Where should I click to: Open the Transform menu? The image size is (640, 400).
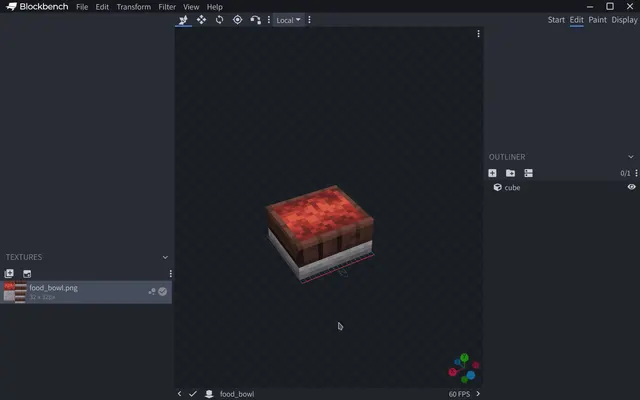[x=133, y=7]
